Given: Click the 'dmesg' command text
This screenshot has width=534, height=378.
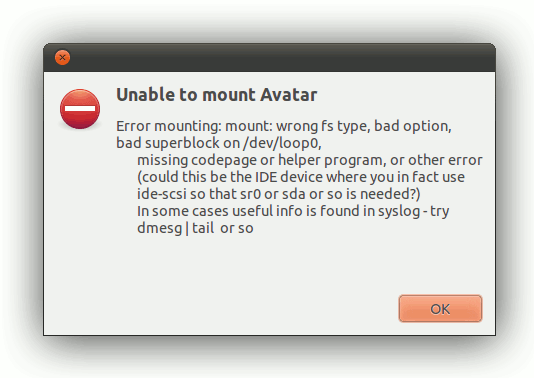Looking at the screenshot, I should point(159,229).
